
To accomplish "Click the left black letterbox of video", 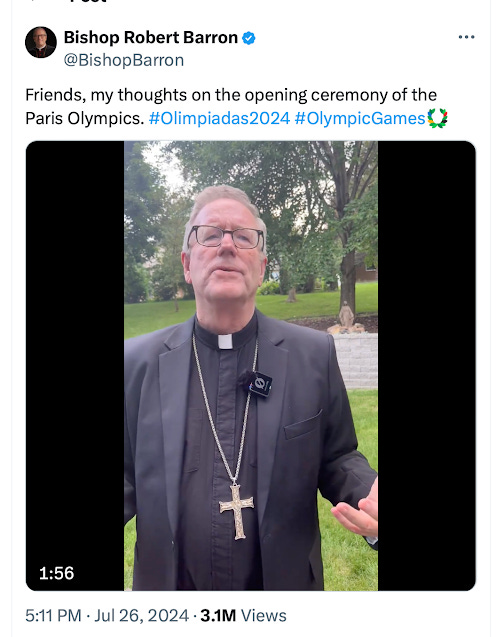I will click(x=75, y=366).
